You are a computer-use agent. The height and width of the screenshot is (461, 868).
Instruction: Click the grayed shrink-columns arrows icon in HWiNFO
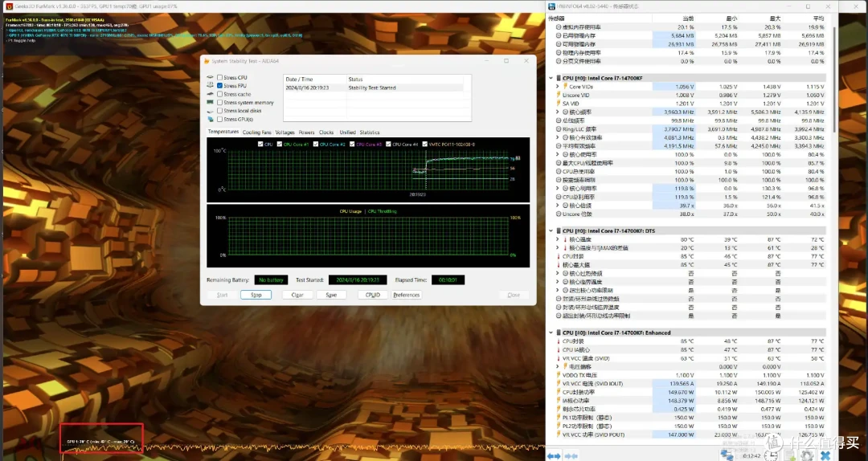[571, 455]
